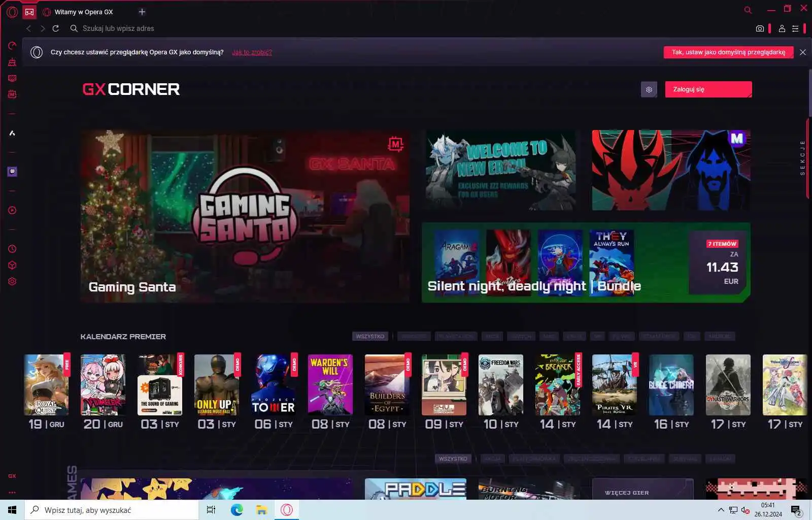Viewport: 812px width, 520px height.
Task: Click the 11.43 EUR bundle price
Action: [x=723, y=267]
